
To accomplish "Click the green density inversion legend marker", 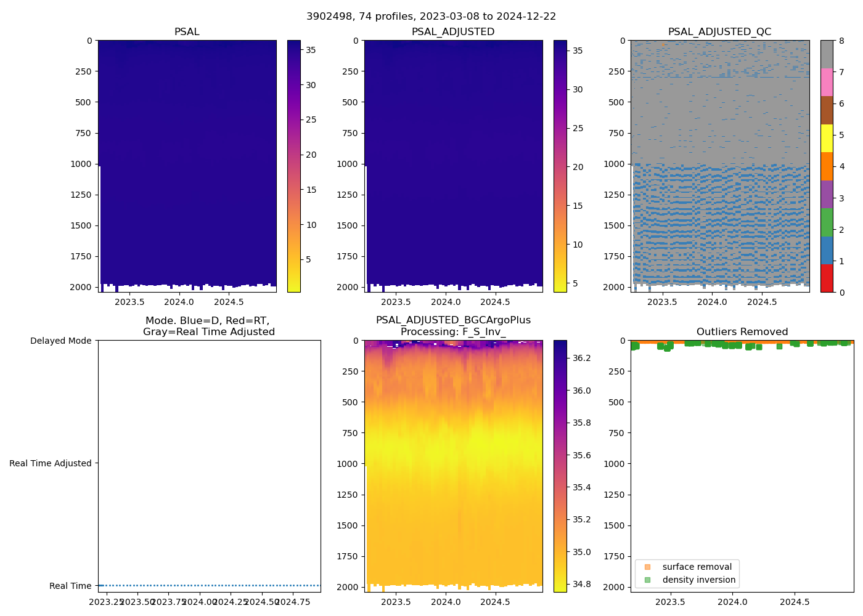I will [x=647, y=580].
